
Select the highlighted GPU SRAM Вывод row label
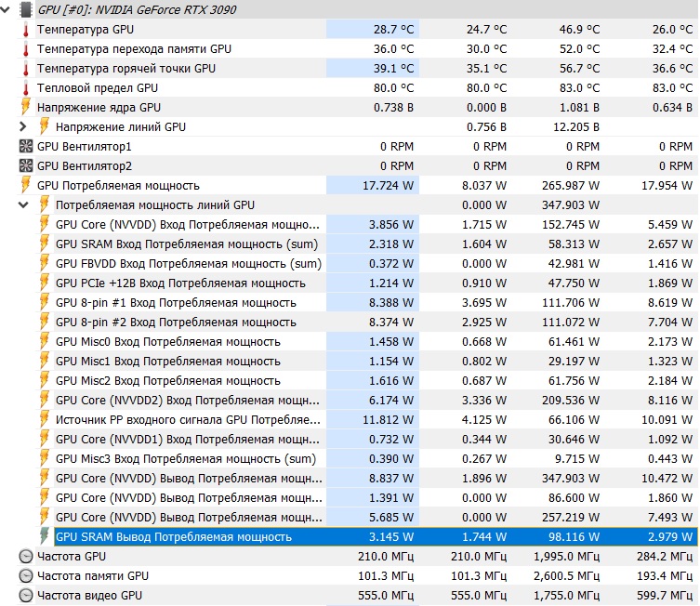click(174, 537)
